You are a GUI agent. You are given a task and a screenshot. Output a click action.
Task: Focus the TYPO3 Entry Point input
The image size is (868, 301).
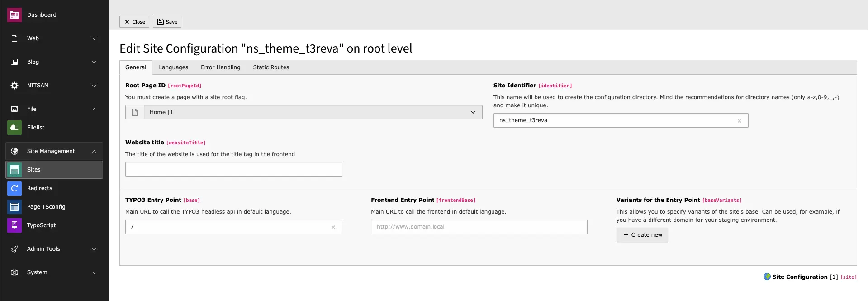234,227
